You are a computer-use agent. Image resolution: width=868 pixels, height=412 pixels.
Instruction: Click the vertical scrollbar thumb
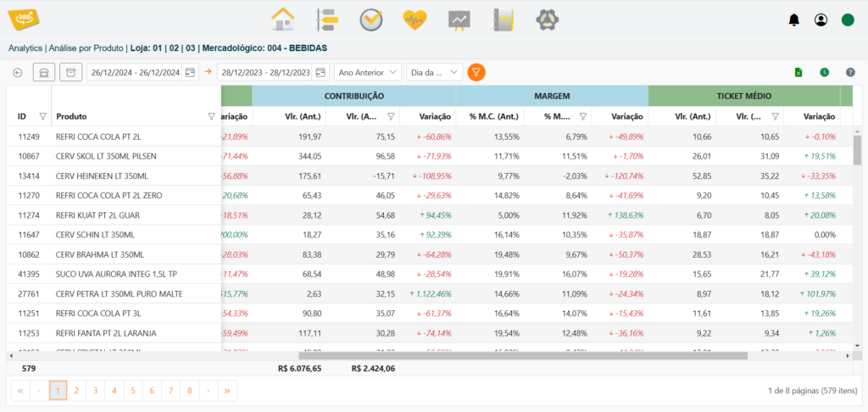(858, 150)
